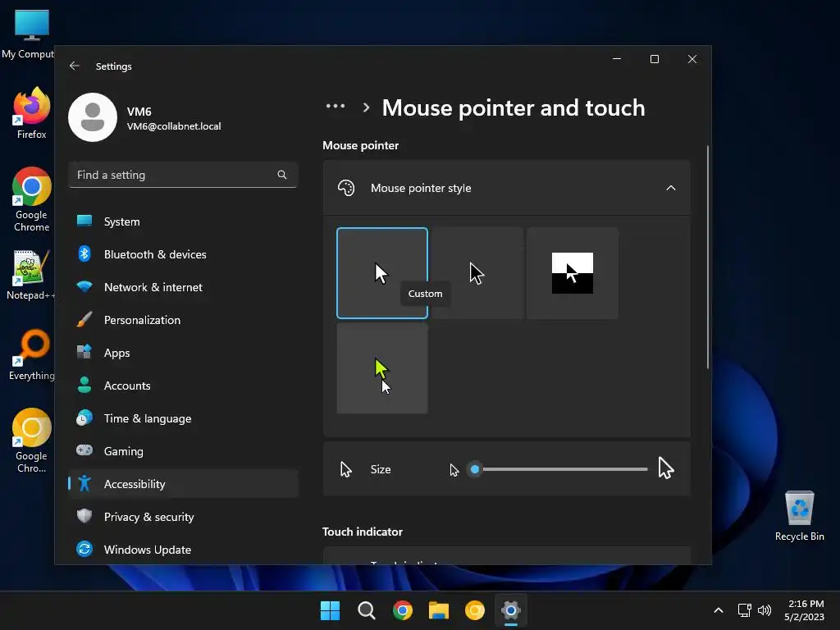This screenshot has height=630, width=840.
Task: Open Bluetooth & devices settings
Action: pyautogui.click(x=183, y=254)
